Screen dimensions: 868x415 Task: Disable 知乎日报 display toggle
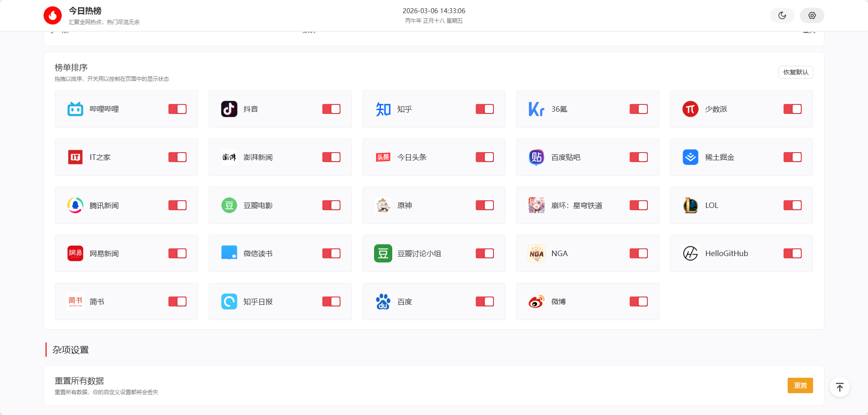click(331, 301)
